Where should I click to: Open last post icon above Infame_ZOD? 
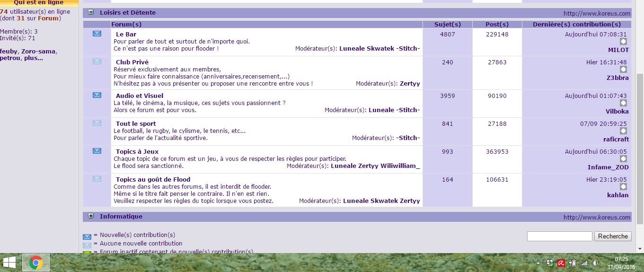click(x=623, y=159)
